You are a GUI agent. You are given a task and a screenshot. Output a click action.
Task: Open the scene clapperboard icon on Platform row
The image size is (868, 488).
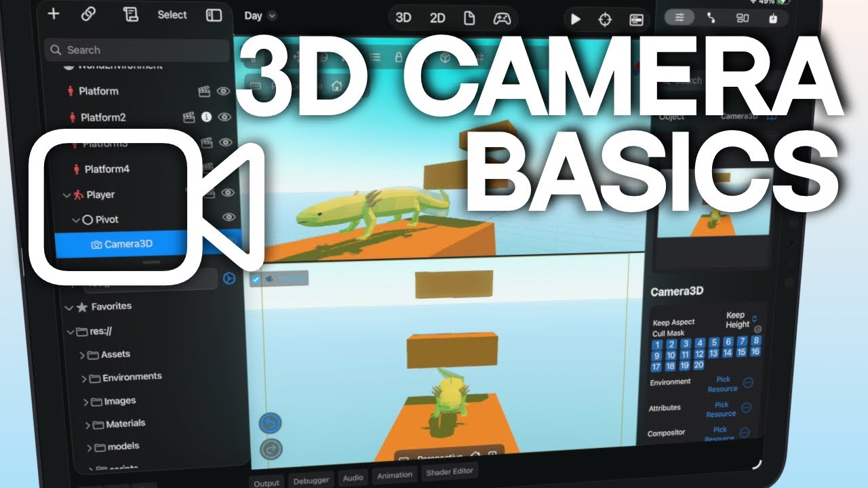point(204,91)
